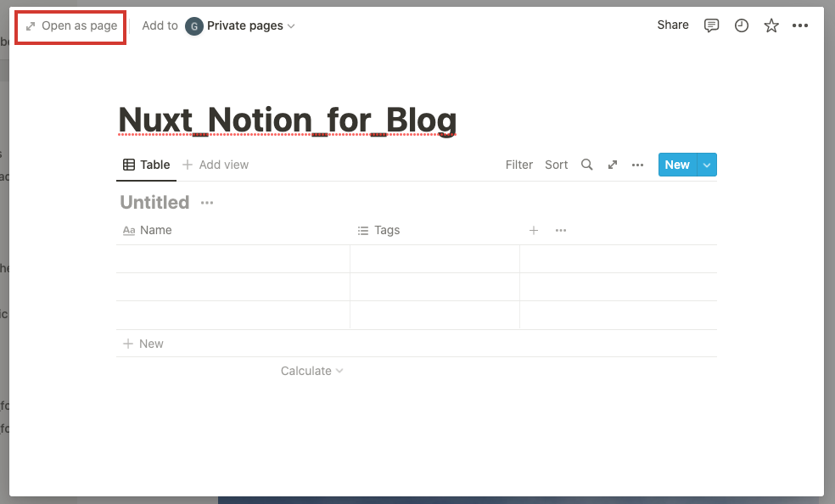Click Add view
835x504 pixels.
click(216, 165)
